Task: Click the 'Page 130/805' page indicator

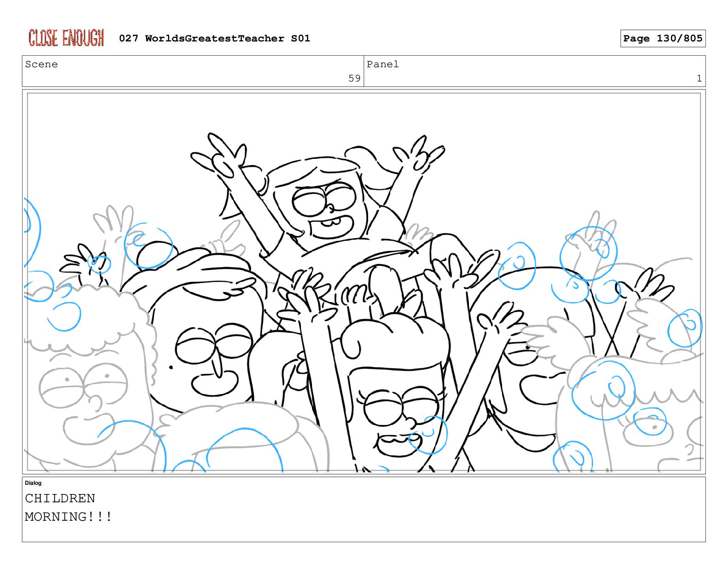Action: 663,38
